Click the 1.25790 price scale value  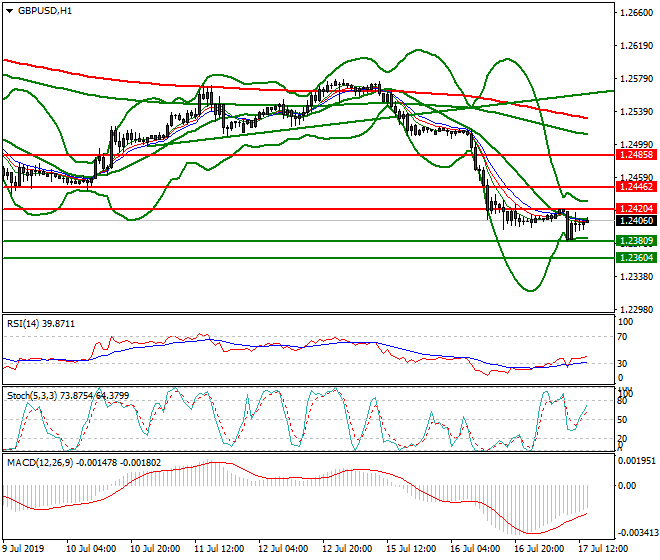[637, 79]
